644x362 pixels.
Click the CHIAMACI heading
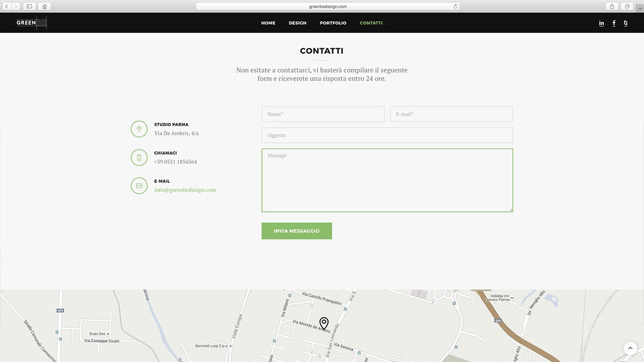165,153
